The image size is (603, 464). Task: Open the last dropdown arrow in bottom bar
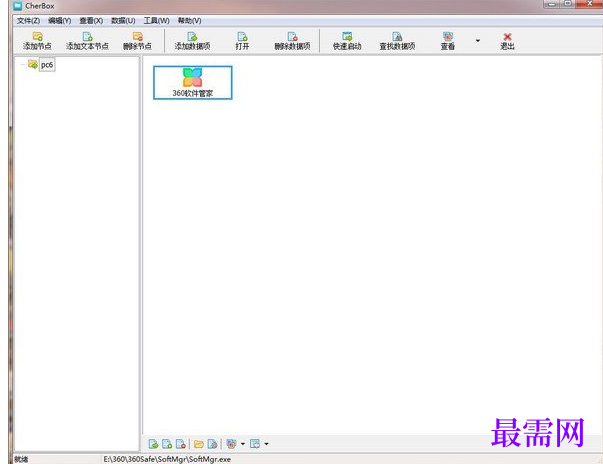[266, 444]
